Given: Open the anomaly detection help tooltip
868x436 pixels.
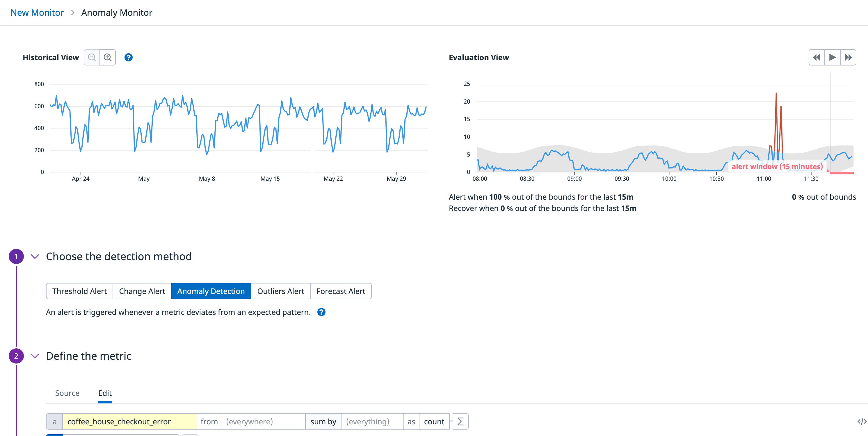Looking at the screenshot, I should tap(321, 312).
